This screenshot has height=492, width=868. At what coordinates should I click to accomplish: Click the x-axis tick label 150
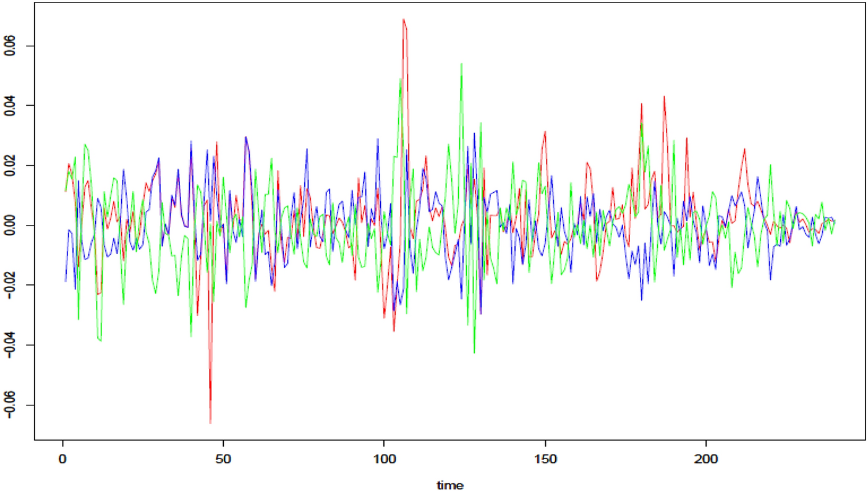(545, 460)
